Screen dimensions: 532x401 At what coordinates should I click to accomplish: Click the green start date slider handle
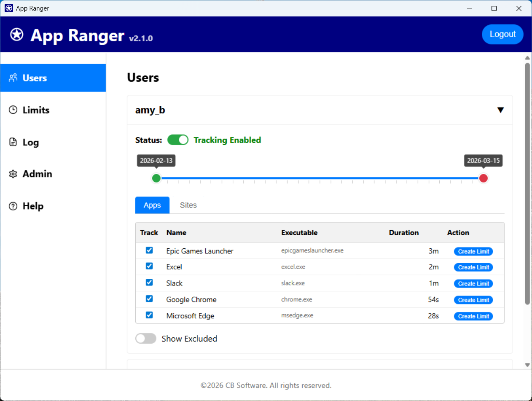[156, 178]
